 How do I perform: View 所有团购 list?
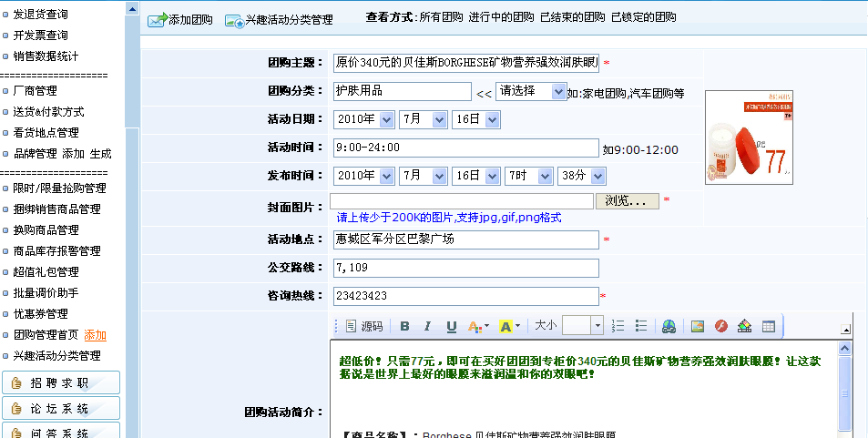[441, 17]
